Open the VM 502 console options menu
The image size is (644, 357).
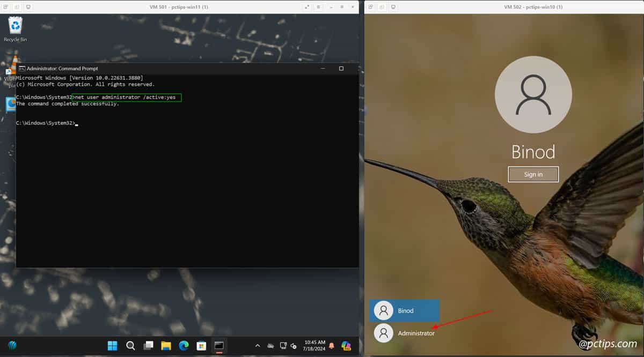tap(370, 6)
